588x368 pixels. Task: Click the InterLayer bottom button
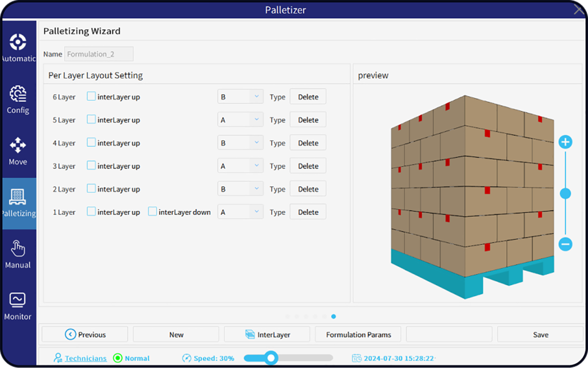click(x=267, y=335)
